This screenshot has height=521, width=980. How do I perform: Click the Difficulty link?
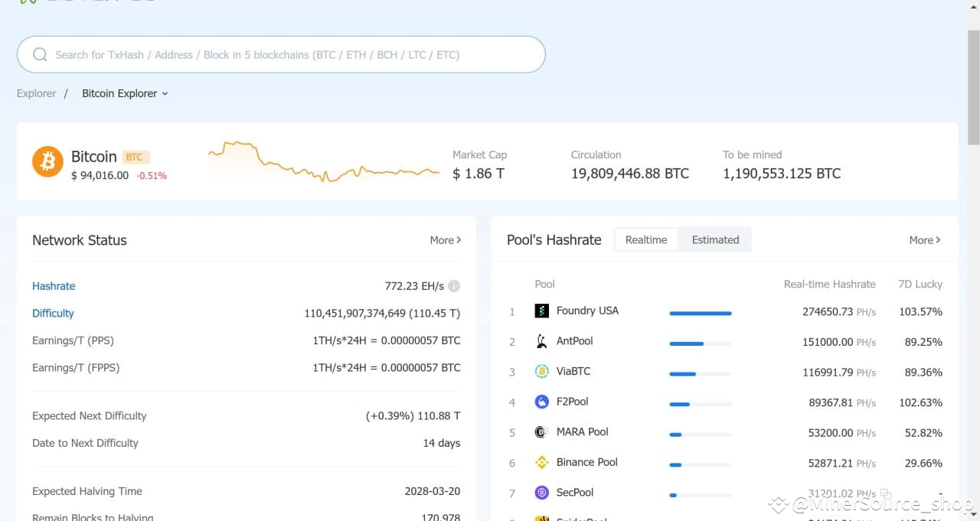pyautogui.click(x=53, y=313)
